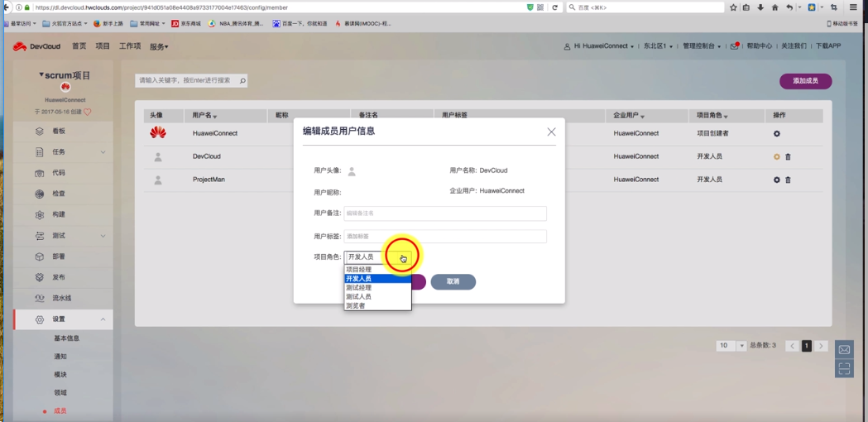Click the 测试 test icon

coord(39,235)
